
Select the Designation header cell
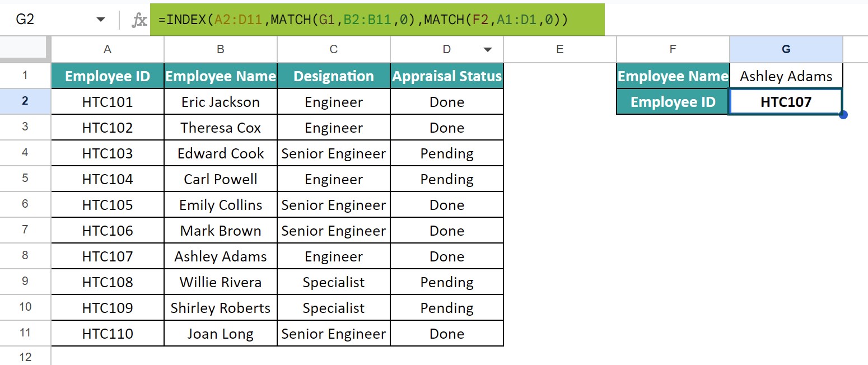click(x=334, y=76)
